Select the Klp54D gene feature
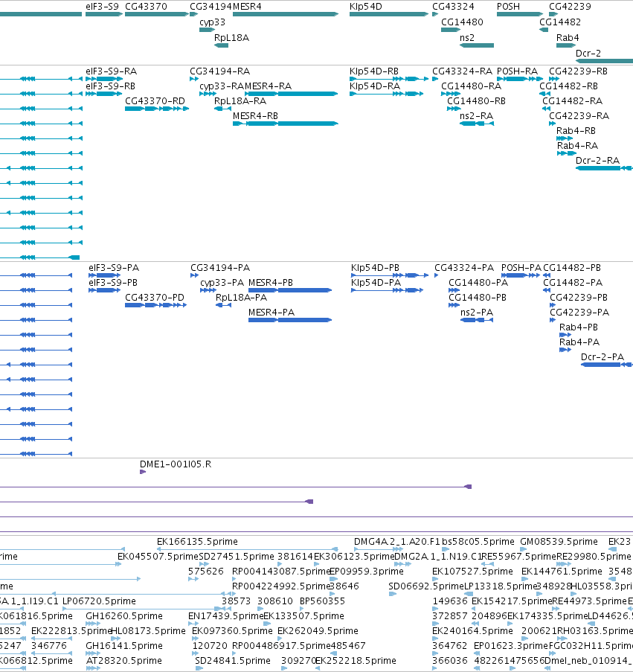 pyautogui.click(x=389, y=14)
